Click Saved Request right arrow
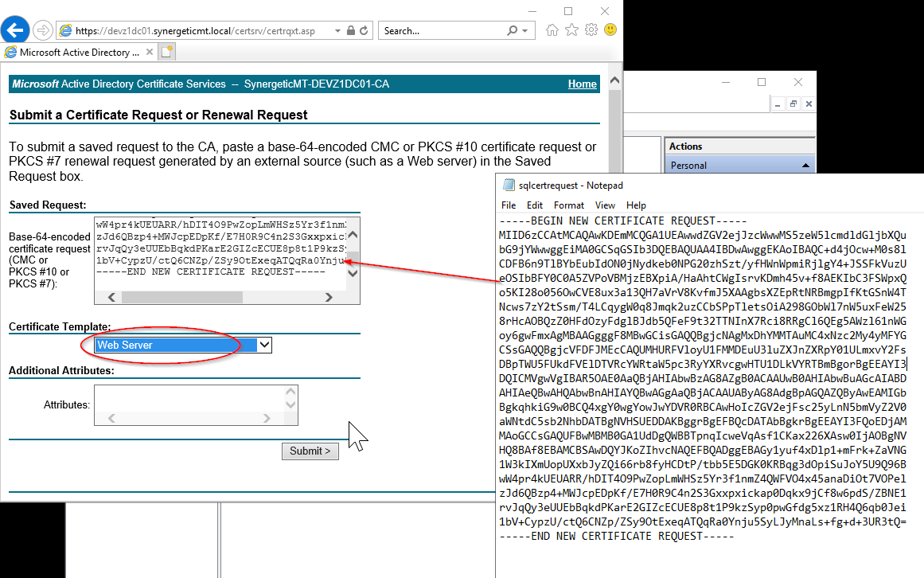The height and width of the screenshot is (578, 924). click(x=329, y=298)
